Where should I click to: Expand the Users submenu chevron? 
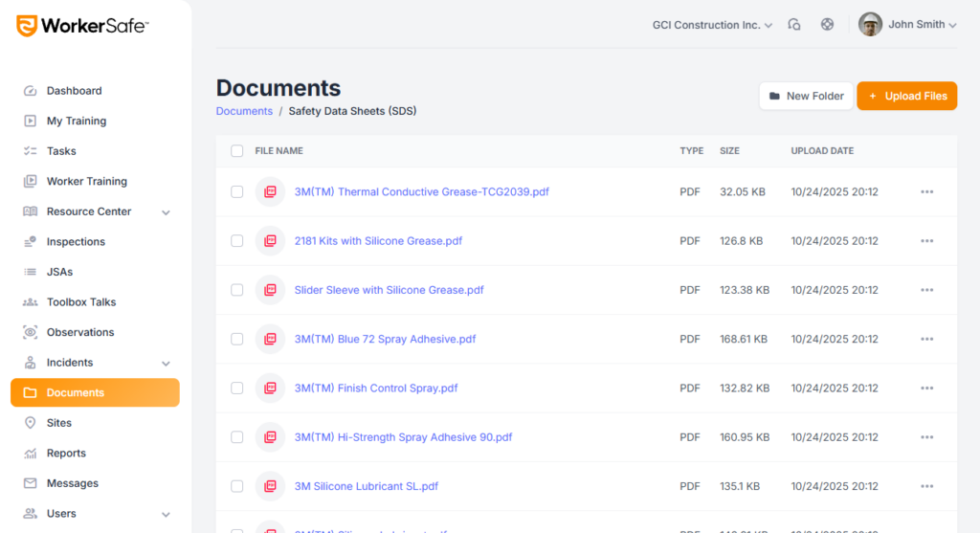click(x=166, y=514)
